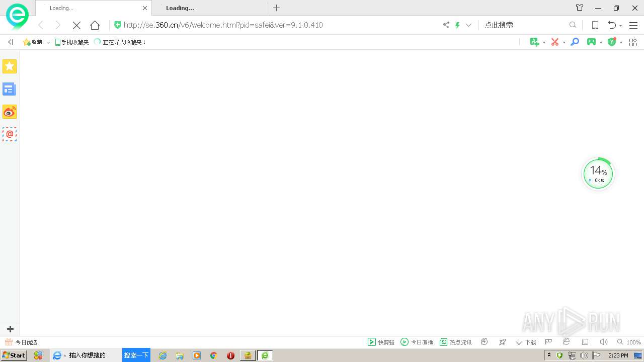Mute the page sound speaker icon

pos(604,342)
